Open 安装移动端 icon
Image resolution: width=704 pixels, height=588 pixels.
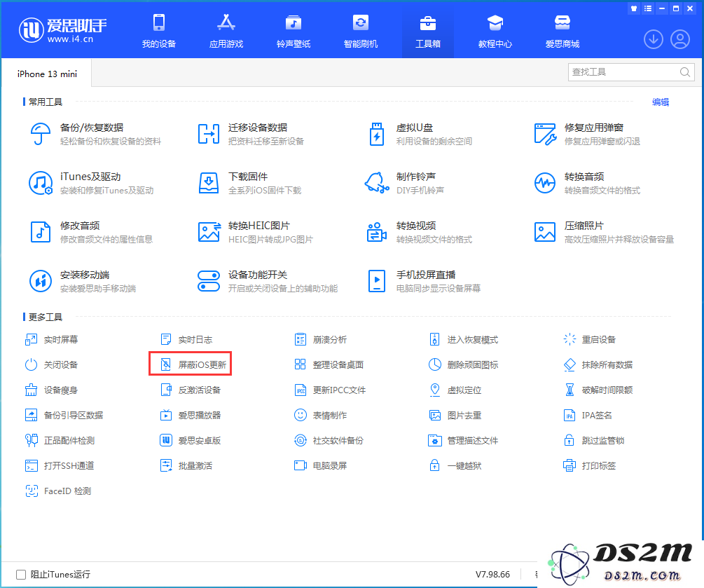pyautogui.click(x=41, y=281)
